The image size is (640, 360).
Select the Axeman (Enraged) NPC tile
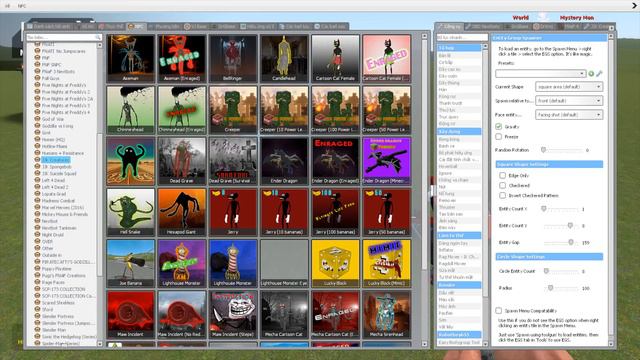182,58
